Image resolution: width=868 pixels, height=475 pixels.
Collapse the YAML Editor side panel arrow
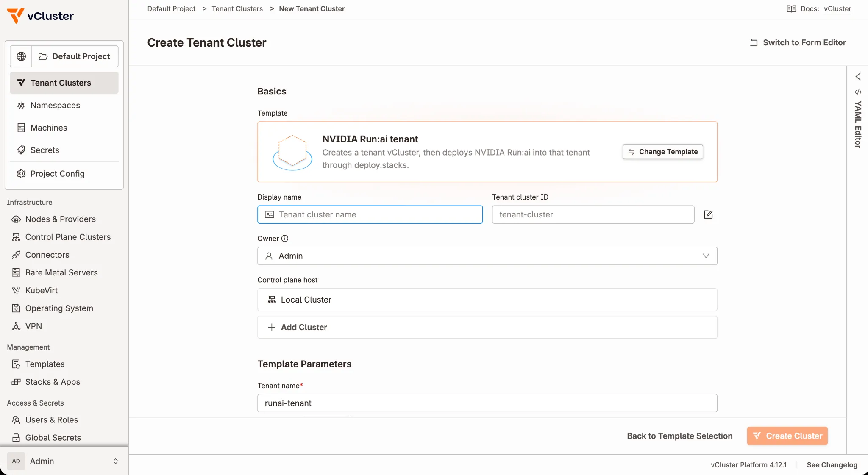(858, 76)
